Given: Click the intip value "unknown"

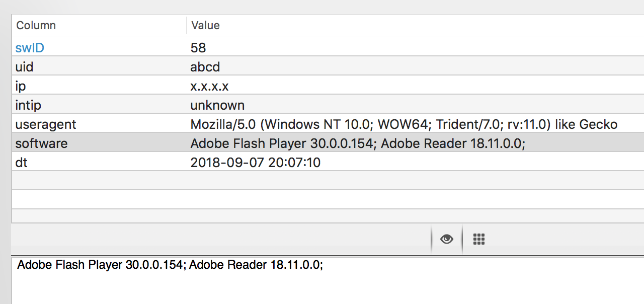Looking at the screenshot, I should click(217, 105).
